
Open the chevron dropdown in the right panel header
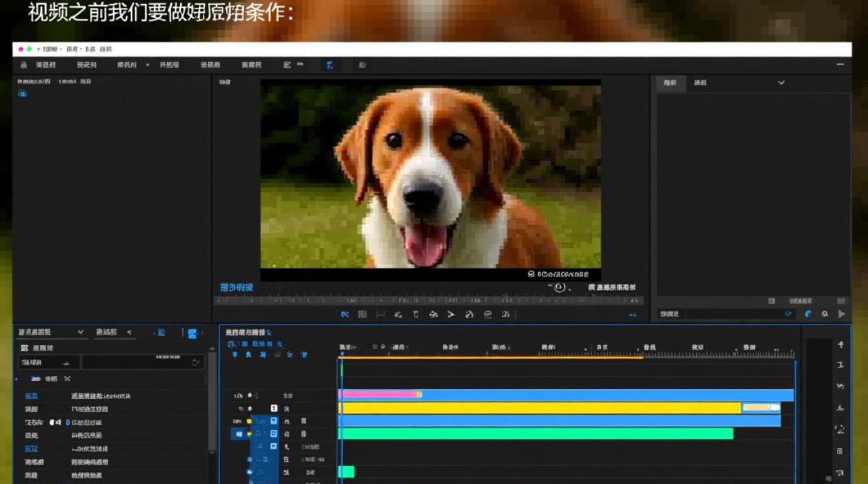tap(781, 83)
